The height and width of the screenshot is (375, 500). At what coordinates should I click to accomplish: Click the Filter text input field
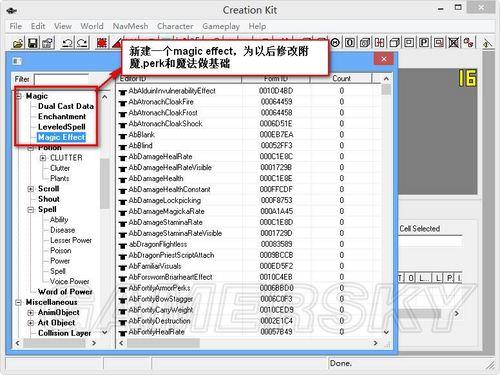point(61,79)
